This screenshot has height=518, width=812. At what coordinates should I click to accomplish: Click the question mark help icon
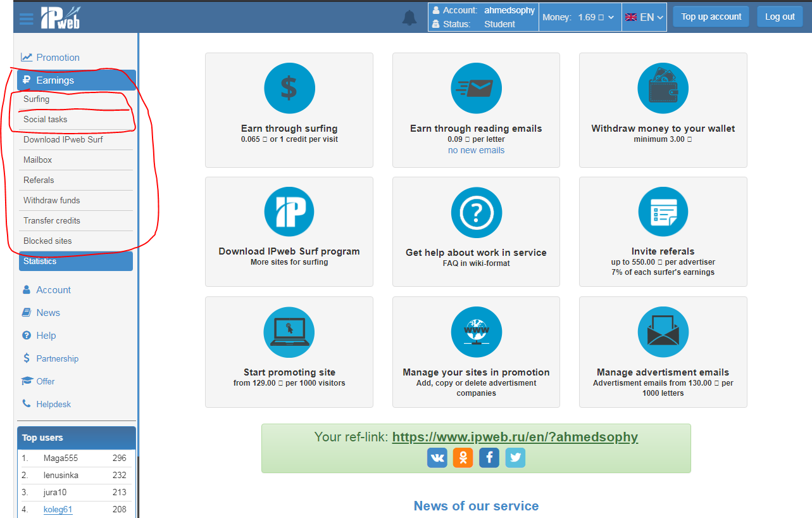click(x=476, y=212)
